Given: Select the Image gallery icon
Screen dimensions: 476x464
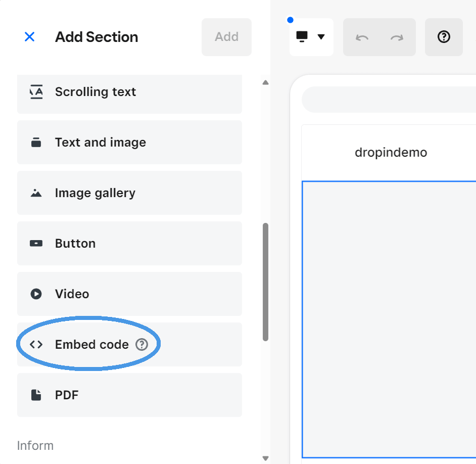Looking at the screenshot, I should click(36, 193).
